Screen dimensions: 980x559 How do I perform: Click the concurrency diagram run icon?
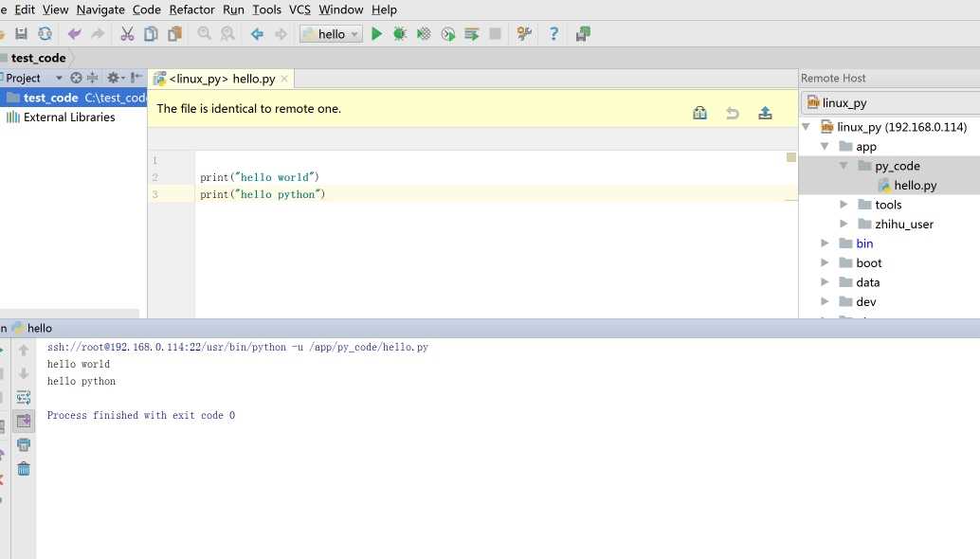pos(472,34)
